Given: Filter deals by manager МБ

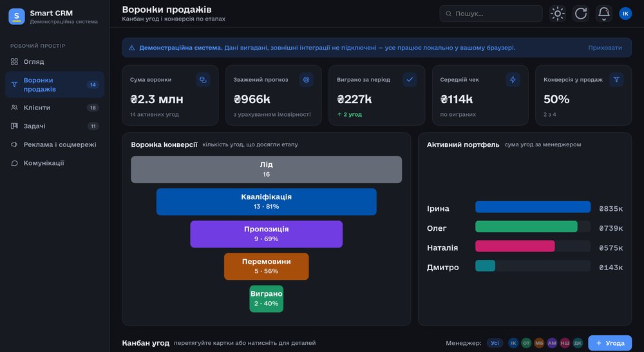Looking at the screenshot, I should [539, 343].
